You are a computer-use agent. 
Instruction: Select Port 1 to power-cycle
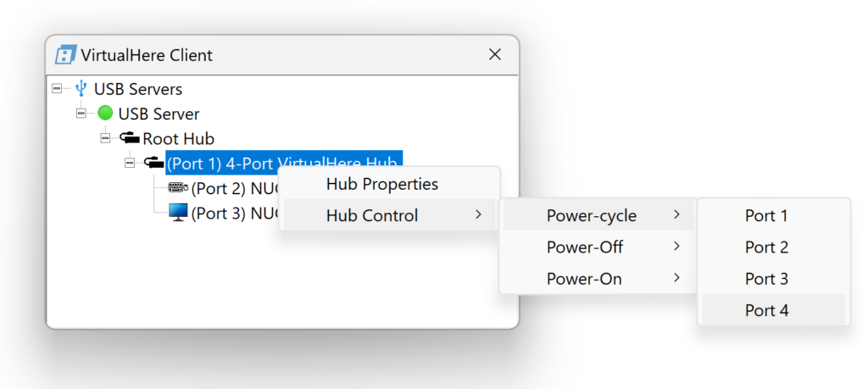click(x=767, y=215)
